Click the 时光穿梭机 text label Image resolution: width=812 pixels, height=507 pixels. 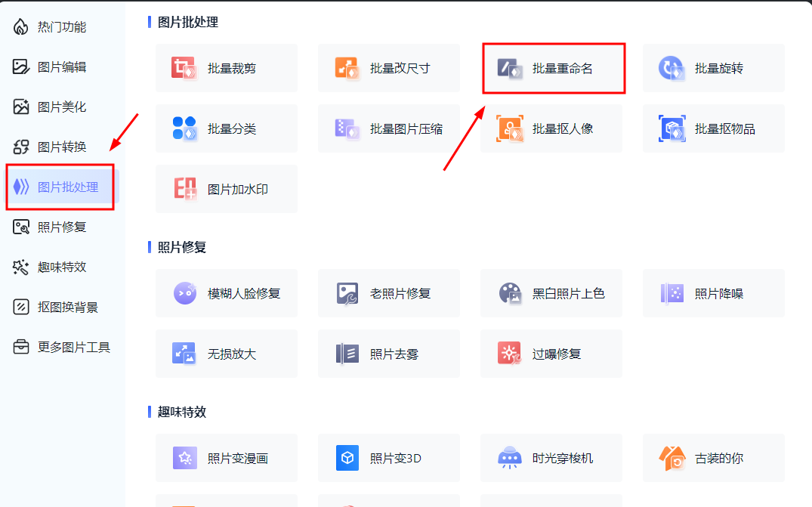563,459
